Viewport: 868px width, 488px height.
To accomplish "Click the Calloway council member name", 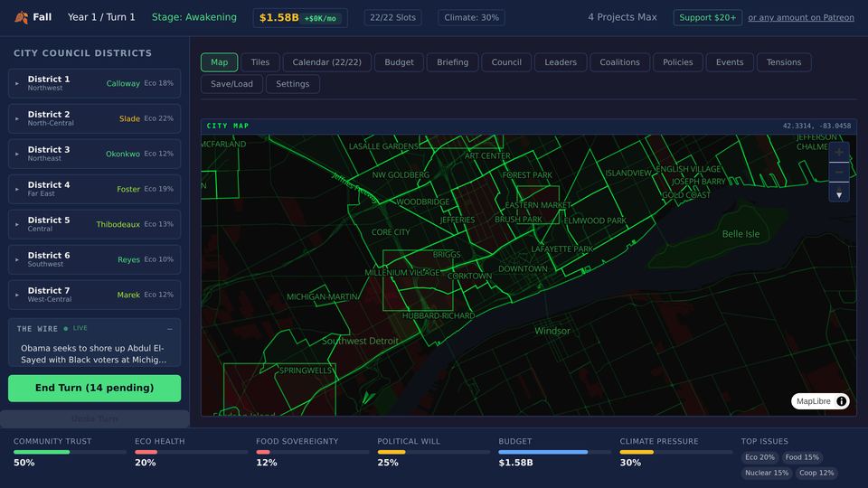I will click(x=123, y=83).
